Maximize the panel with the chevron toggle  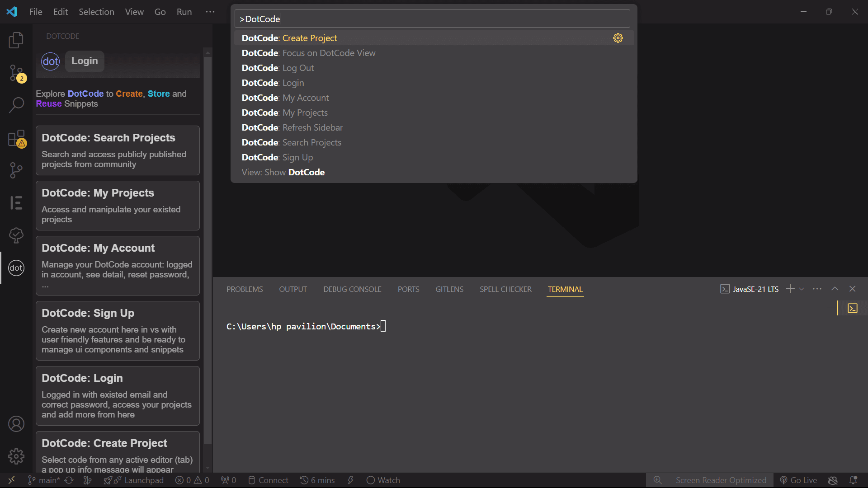pos(835,288)
